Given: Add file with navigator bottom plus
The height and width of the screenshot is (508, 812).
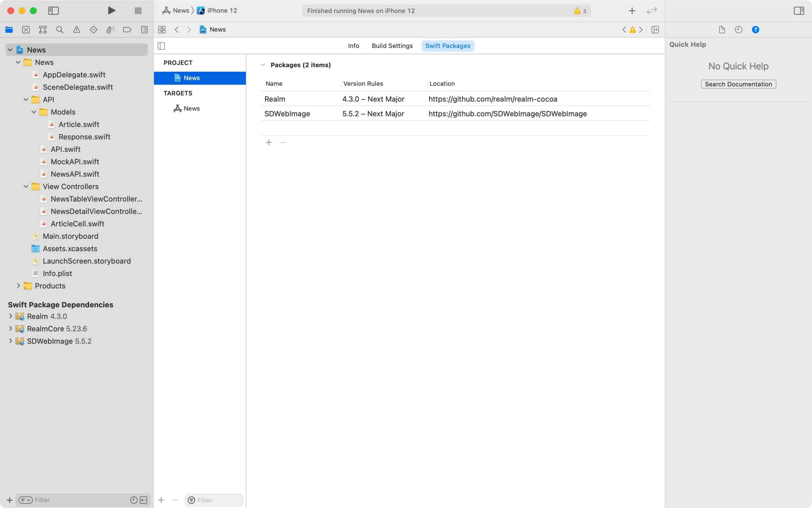Looking at the screenshot, I should click(x=10, y=500).
